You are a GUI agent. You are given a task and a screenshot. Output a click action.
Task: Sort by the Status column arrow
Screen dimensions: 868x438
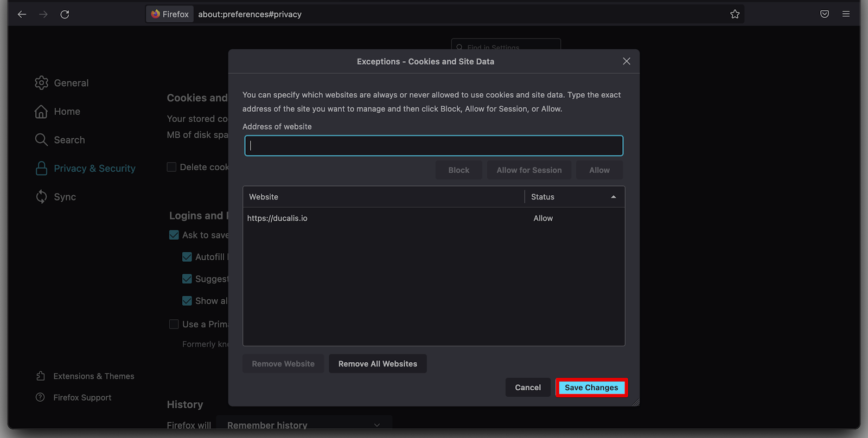[613, 197]
